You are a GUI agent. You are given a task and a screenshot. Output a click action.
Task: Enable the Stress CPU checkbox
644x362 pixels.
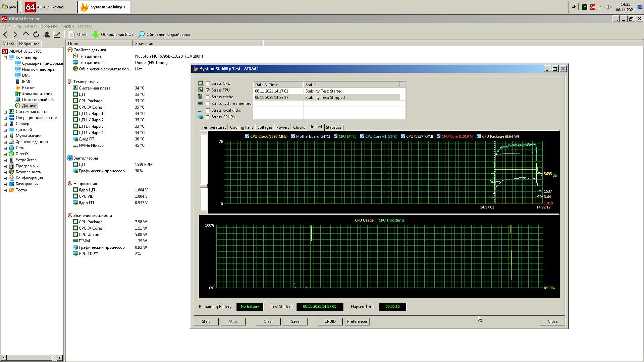click(x=208, y=83)
